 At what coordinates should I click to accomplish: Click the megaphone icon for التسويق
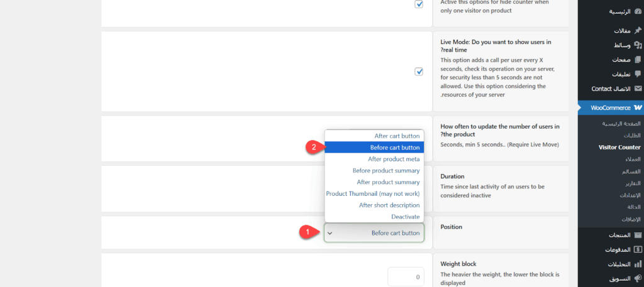(x=638, y=278)
